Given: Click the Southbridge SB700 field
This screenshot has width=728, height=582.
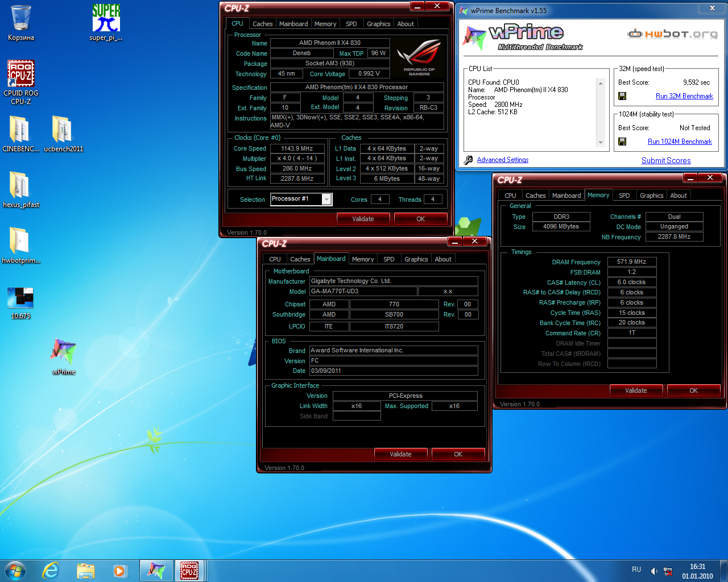Looking at the screenshot, I should click(394, 315).
